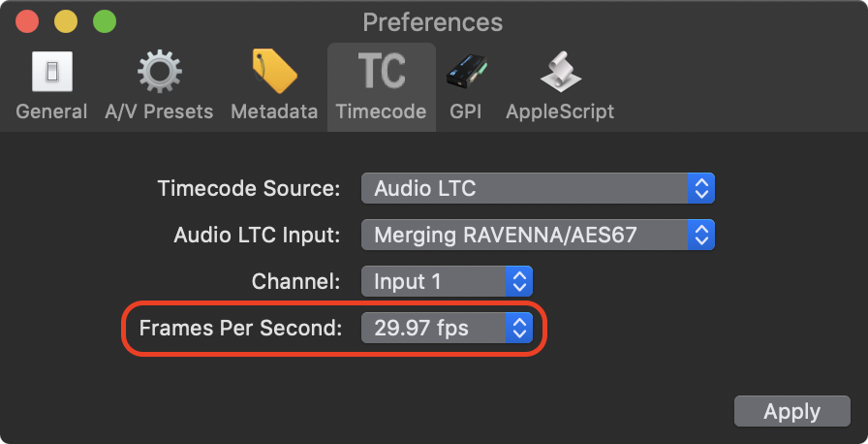The width and height of the screenshot is (868, 444).
Task: Open the GPI device icon
Action: (466, 72)
